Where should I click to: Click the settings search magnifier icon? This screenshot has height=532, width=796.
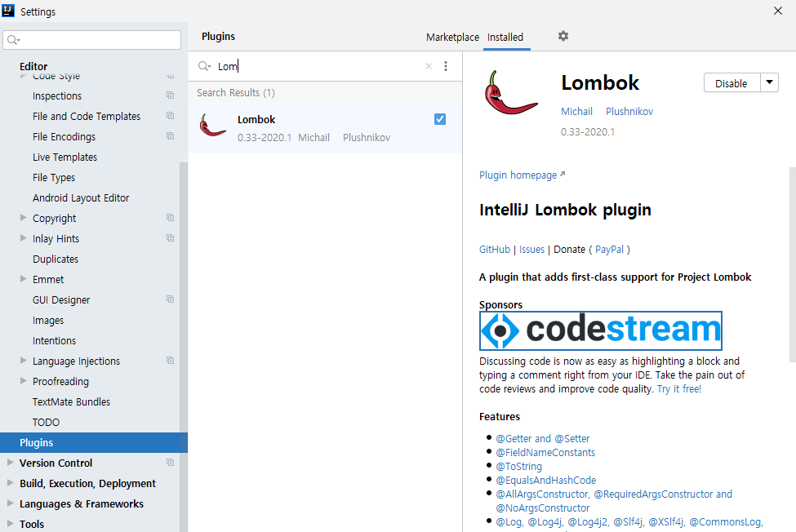tap(13, 39)
